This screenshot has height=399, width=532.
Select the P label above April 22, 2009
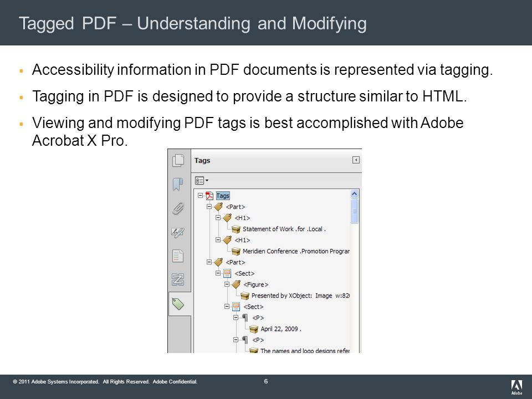258,318
